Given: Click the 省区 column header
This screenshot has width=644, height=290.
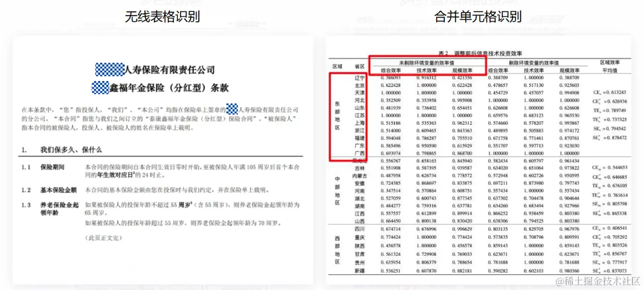Looking at the screenshot, I should (x=360, y=66).
